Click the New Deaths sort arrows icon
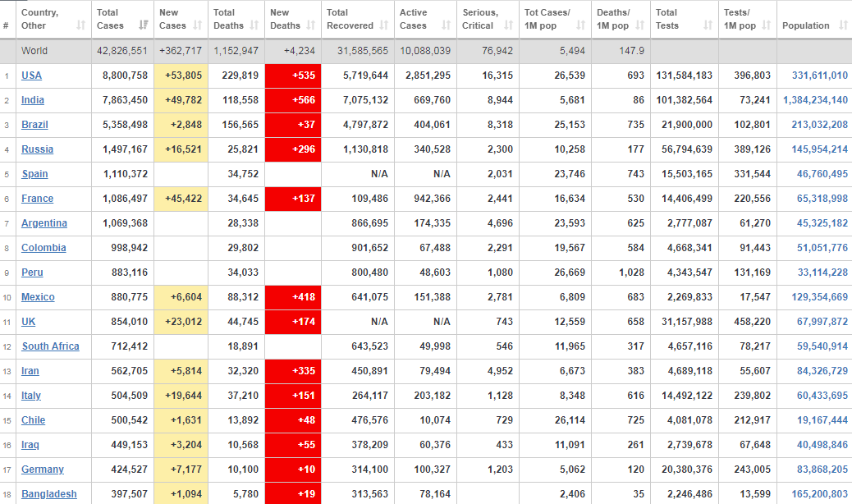Viewport: 852px width, 504px height. pos(311,25)
